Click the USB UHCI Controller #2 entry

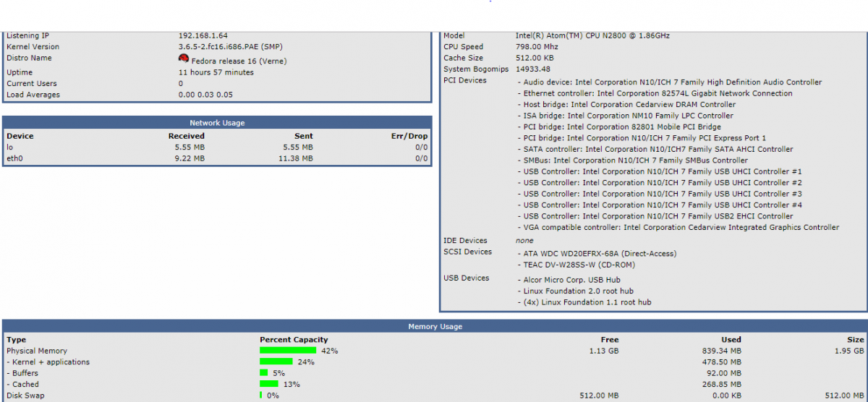point(660,183)
